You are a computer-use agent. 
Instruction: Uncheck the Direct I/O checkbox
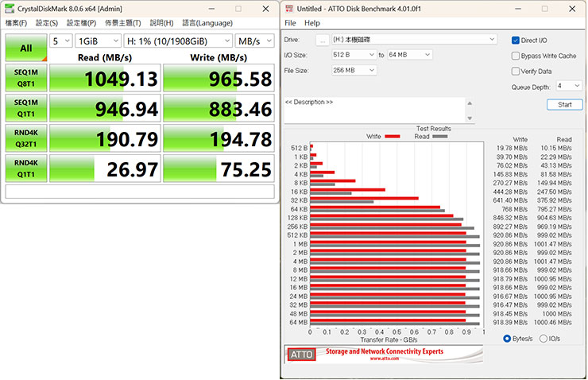(x=515, y=40)
